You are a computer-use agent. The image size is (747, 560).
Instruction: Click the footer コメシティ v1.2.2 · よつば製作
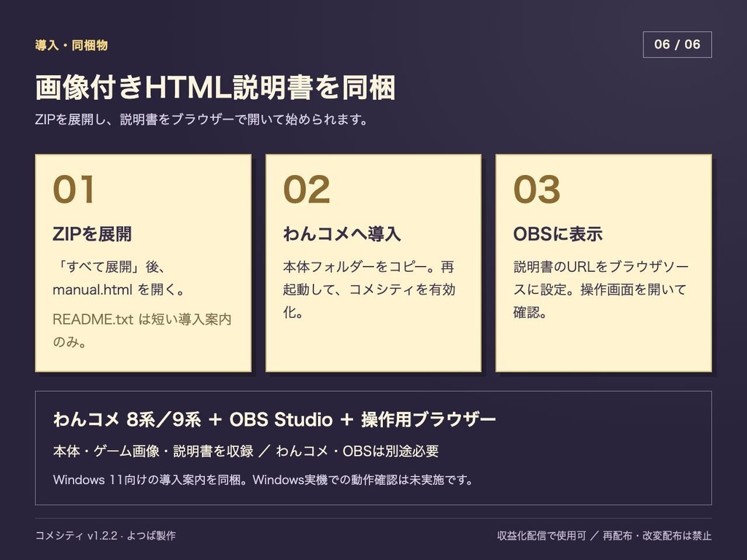click(x=105, y=536)
